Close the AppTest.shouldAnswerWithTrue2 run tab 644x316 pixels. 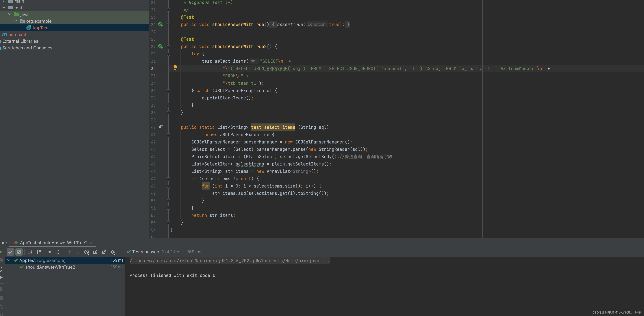pyautogui.click(x=91, y=243)
